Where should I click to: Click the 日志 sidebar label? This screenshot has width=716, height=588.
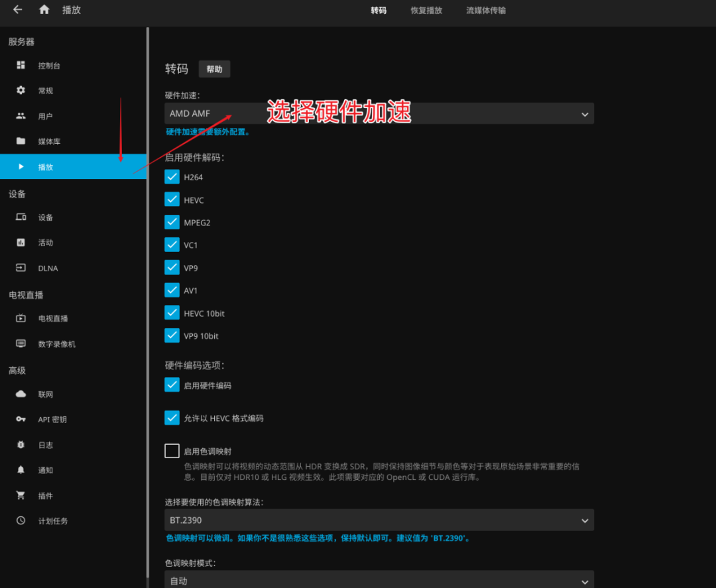point(45,445)
